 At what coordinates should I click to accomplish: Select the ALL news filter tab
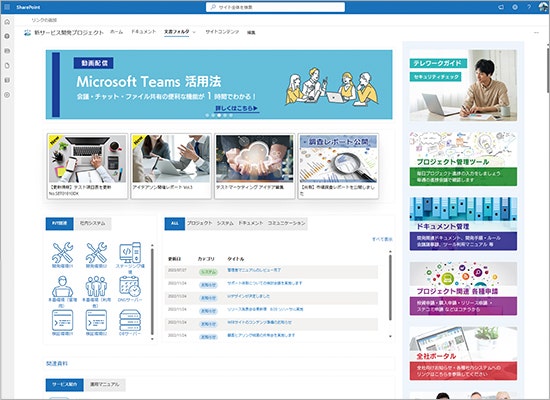(175, 224)
